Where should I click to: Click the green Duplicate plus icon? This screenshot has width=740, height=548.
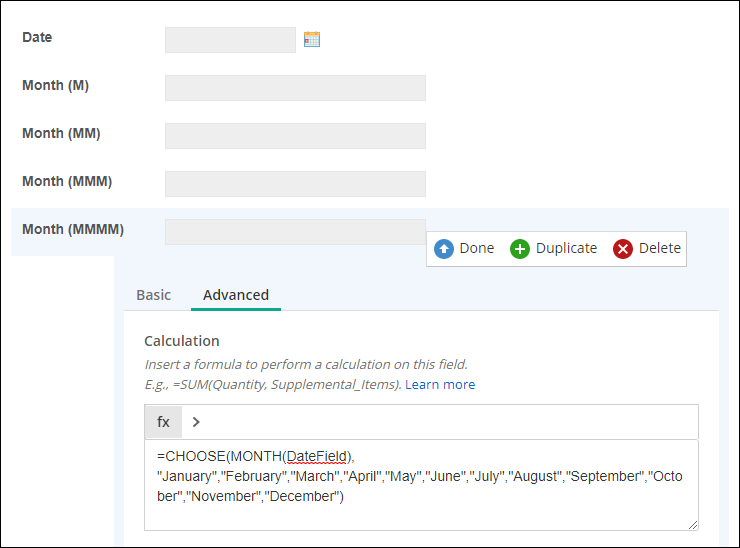tap(520, 249)
